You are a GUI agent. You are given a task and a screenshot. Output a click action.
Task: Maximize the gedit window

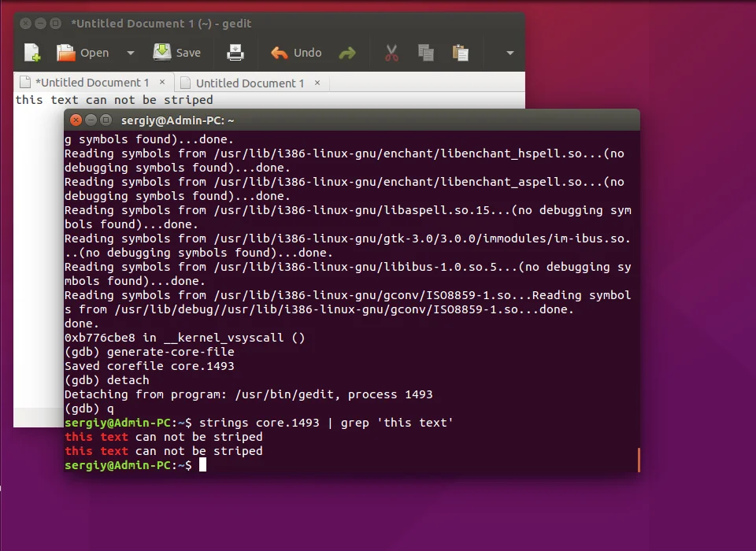click(x=56, y=23)
